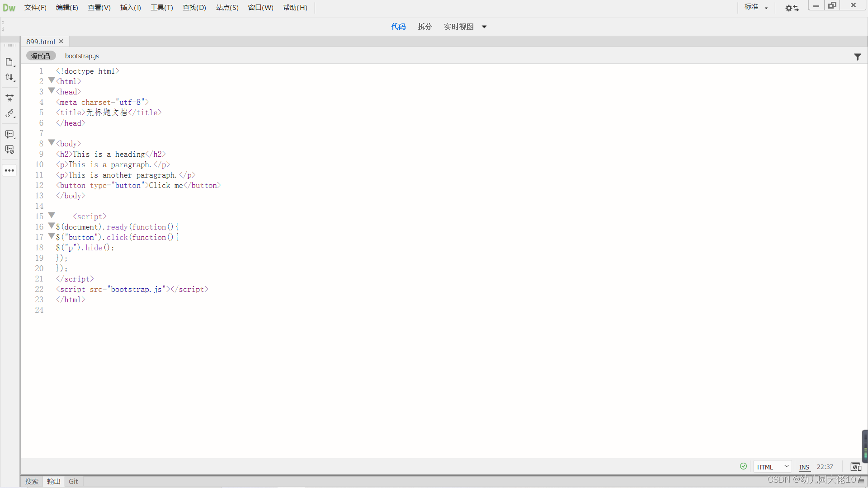Open the 标准 workspace dropdown

756,7
